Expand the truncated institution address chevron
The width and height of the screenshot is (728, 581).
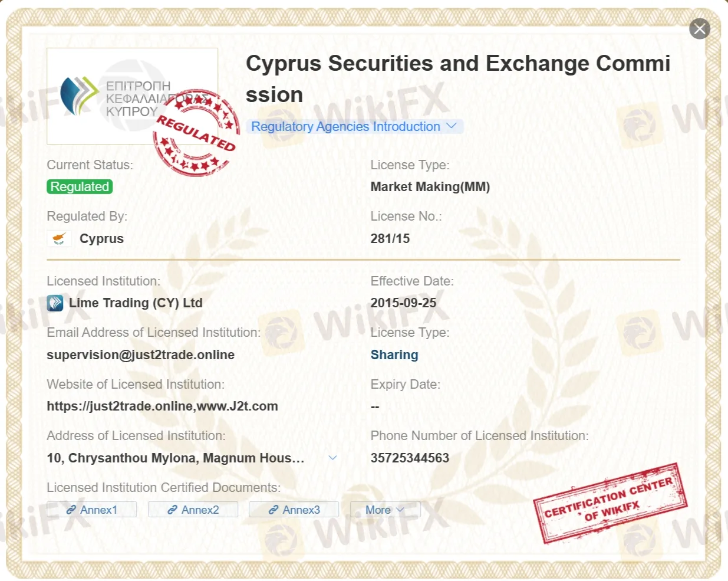pyautogui.click(x=332, y=458)
